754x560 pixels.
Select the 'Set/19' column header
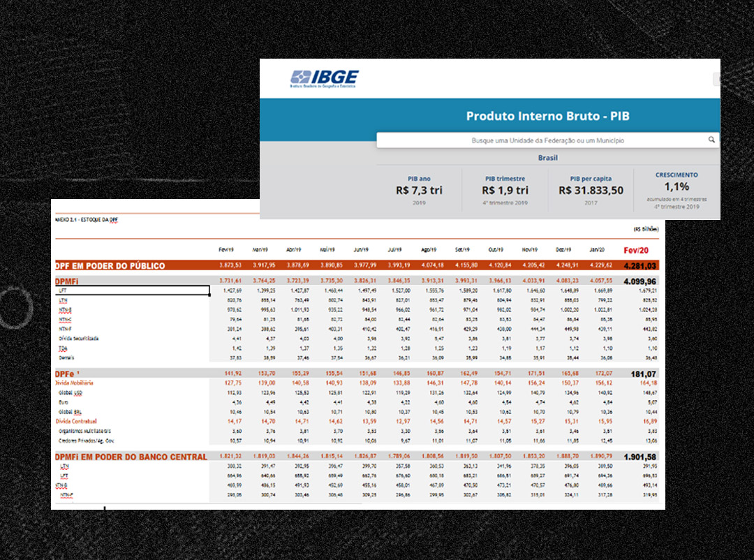tap(462, 250)
